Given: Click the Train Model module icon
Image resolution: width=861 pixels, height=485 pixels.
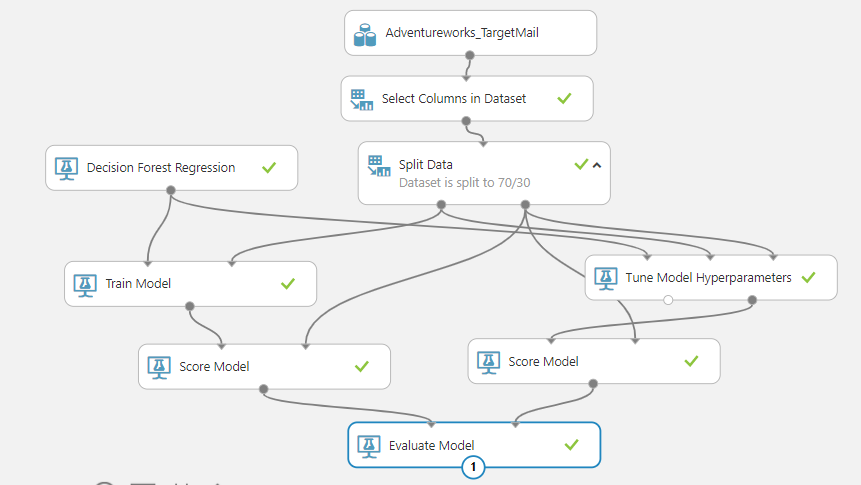Looking at the screenshot, I should coord(86,284).
